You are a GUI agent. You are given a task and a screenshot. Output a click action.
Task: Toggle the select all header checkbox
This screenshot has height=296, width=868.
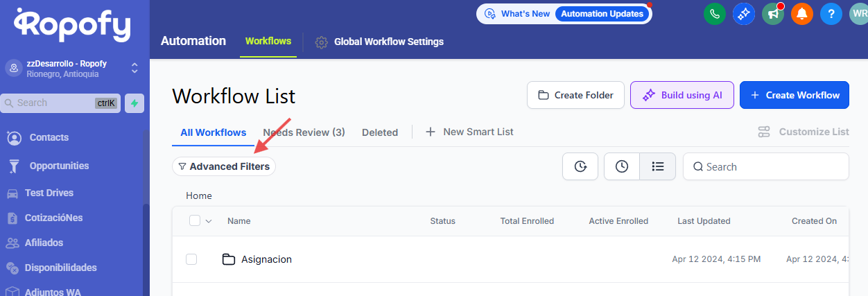tap(195, 221)
